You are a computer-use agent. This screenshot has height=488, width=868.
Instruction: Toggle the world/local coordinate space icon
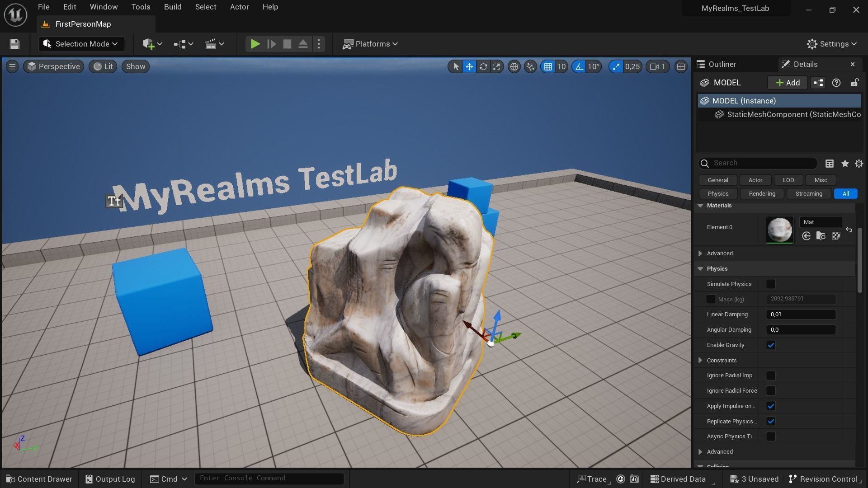[x=514, y=66]
